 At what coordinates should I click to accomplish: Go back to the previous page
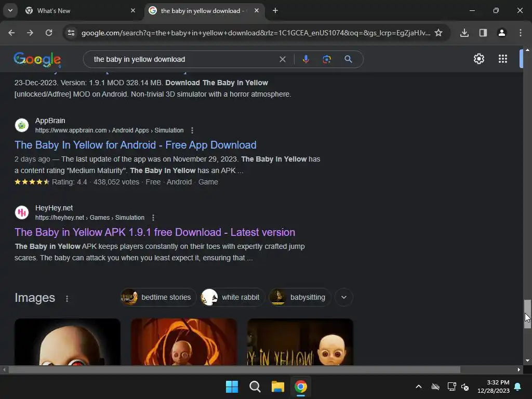(x=11, y=33)
